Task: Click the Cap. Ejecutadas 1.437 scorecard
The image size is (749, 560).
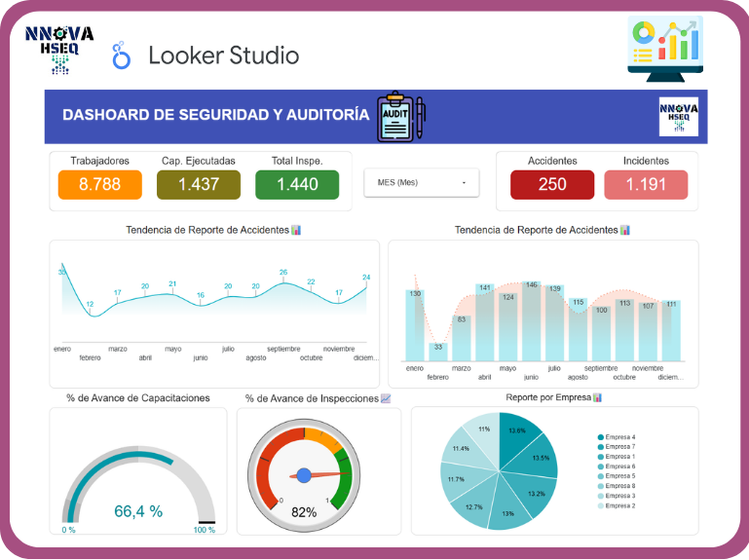Action: tap(199, 184)
